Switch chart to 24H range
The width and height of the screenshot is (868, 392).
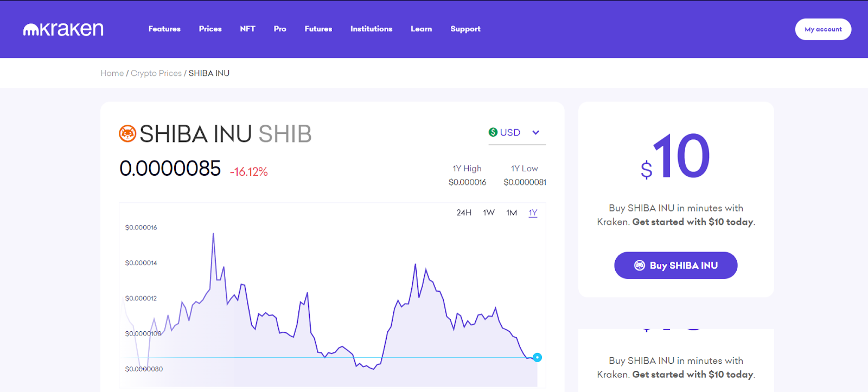[x=463, y=213]
